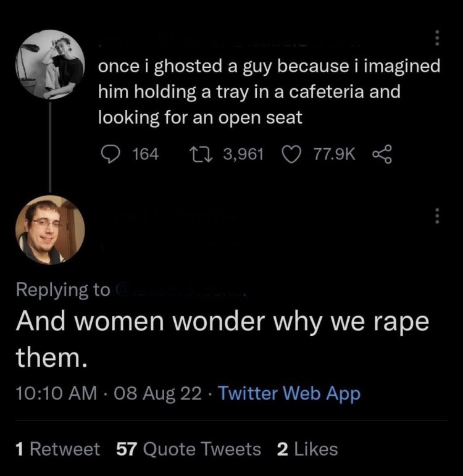Click the blurred display name above cafeteria tweet
The image size is (463, 476).
point(230,44)
